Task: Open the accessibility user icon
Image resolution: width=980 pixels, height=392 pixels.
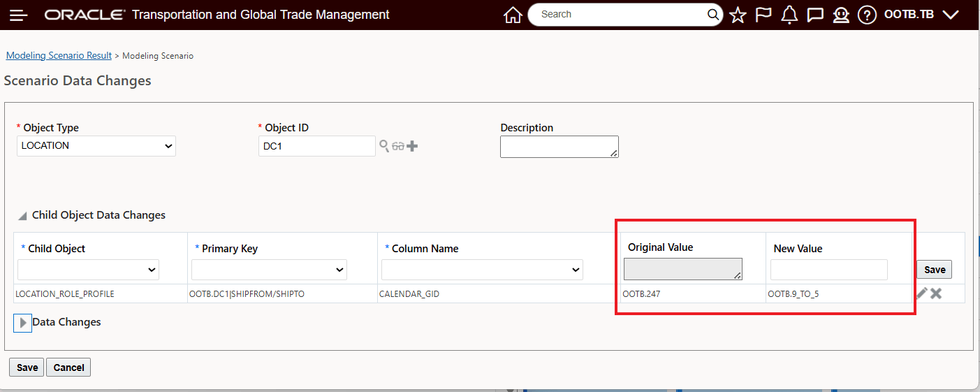Action: [x=841, y=15]
